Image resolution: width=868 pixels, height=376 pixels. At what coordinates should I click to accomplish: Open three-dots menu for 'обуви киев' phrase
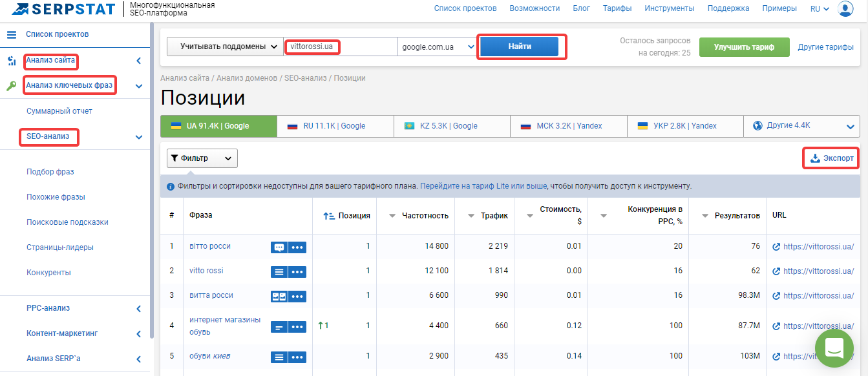[x=297, y=357]
